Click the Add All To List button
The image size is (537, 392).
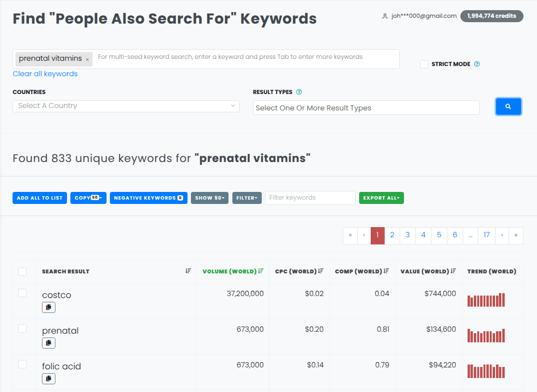pos(40,198)
